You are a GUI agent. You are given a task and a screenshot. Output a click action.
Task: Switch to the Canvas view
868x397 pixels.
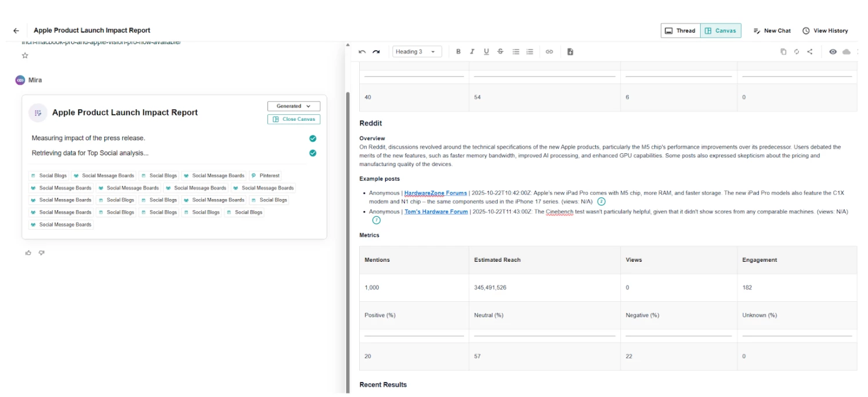click(x=721, y=31)
